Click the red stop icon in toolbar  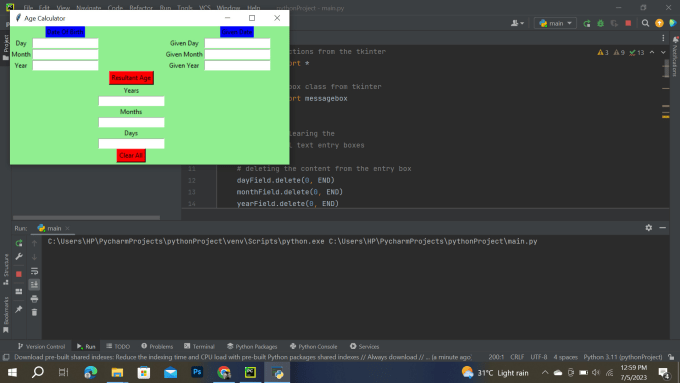tap(628, 23)
